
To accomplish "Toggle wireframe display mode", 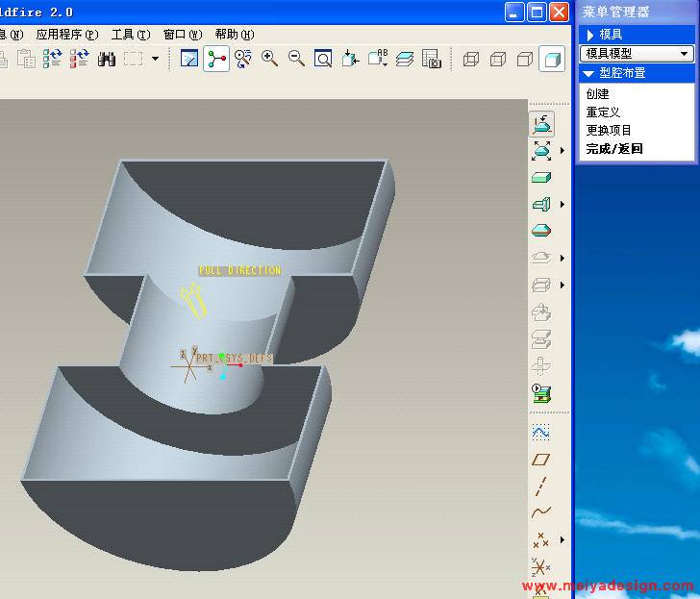I will (471, 59).
